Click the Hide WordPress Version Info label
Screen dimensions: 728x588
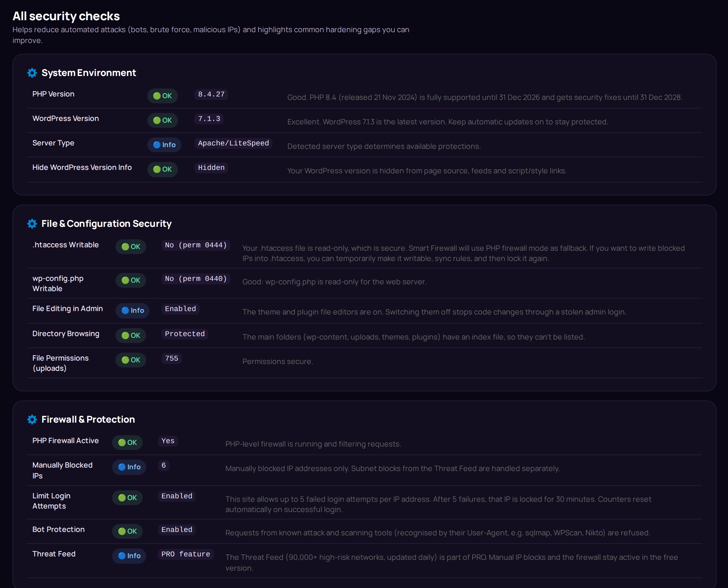(x=82, y=167)
